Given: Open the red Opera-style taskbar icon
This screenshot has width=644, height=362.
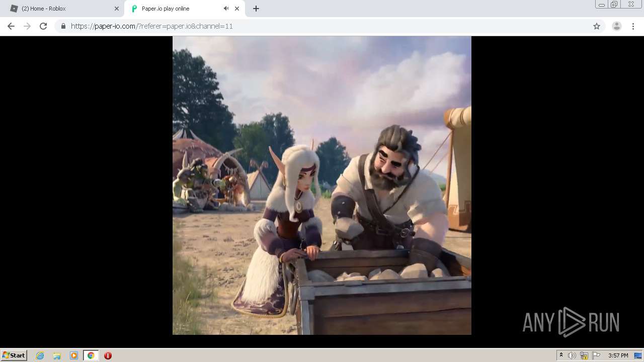Looking at the screenshot, I should click(108, 355).
